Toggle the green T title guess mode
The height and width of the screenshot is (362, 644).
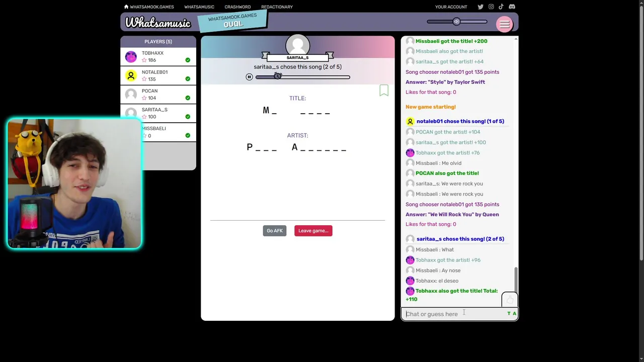(x=509, y=314)
